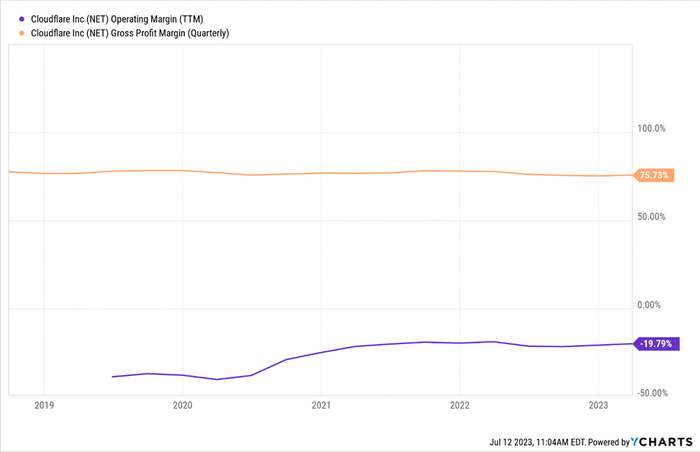Click the -50.00% y-axis label
700x452 pixels.
click(x=653, y=393)
